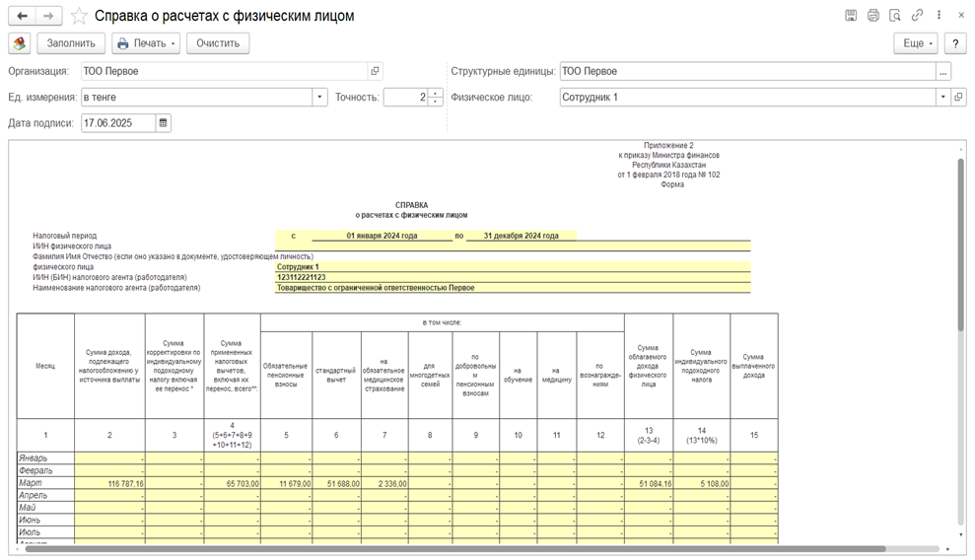
Task: Select the standard deduction cell '51 688,00'
Action: (x=336, y=483)
